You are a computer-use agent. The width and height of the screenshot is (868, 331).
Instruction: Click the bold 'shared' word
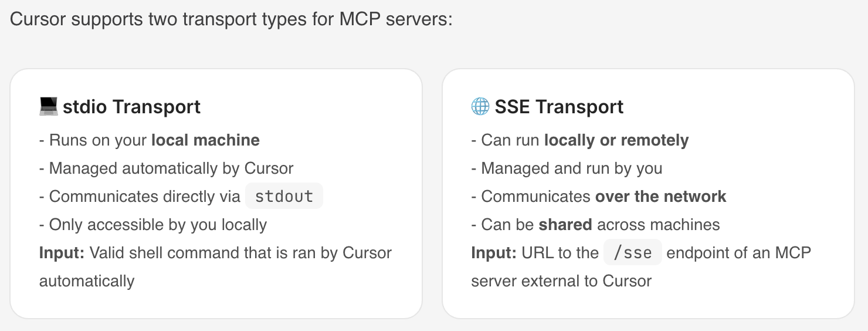[x=565, y=225]
